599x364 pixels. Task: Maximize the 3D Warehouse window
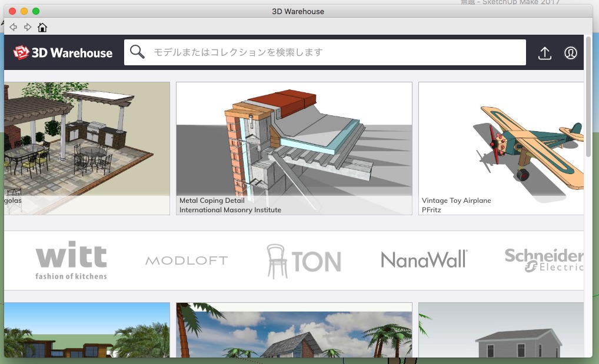tap(36, 11)
